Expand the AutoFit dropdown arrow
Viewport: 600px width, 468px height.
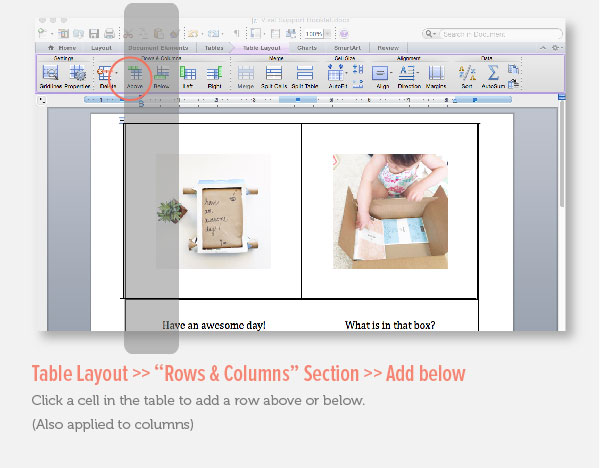click(x=346, y=73)
